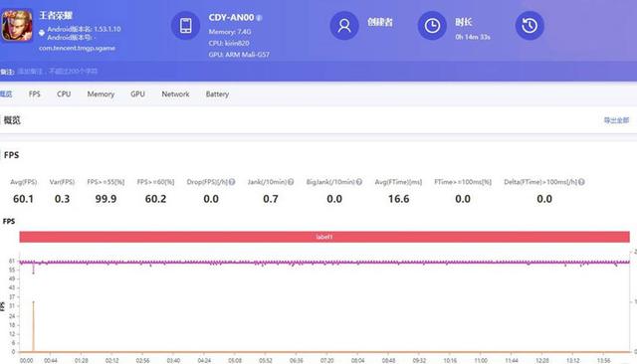Open help icon for Drop(FPS)[/h]
Screen dimensions: 637x364
coord(232,182)
